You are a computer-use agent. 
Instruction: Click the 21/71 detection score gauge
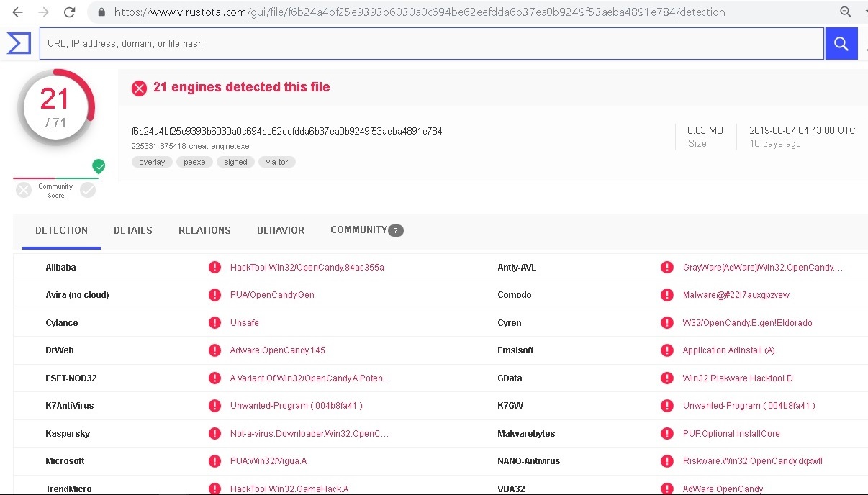[55, 108]
